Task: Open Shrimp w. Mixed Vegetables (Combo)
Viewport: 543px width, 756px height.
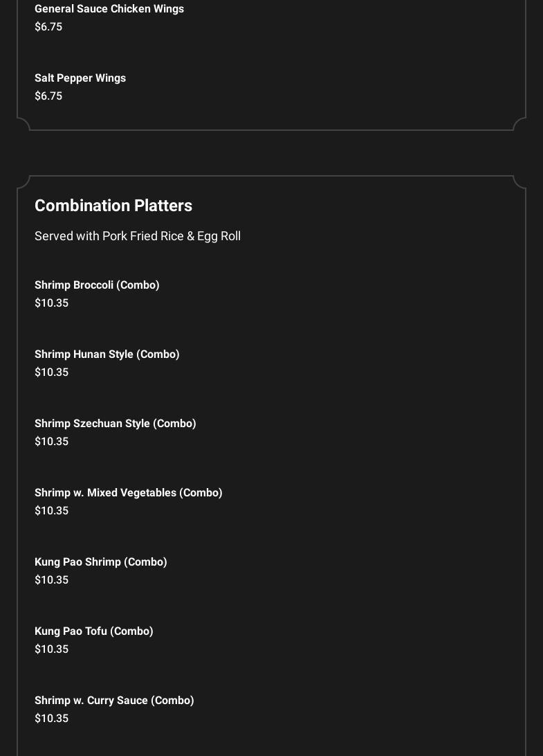Action: pyautogui.click(x=129, y=493)
